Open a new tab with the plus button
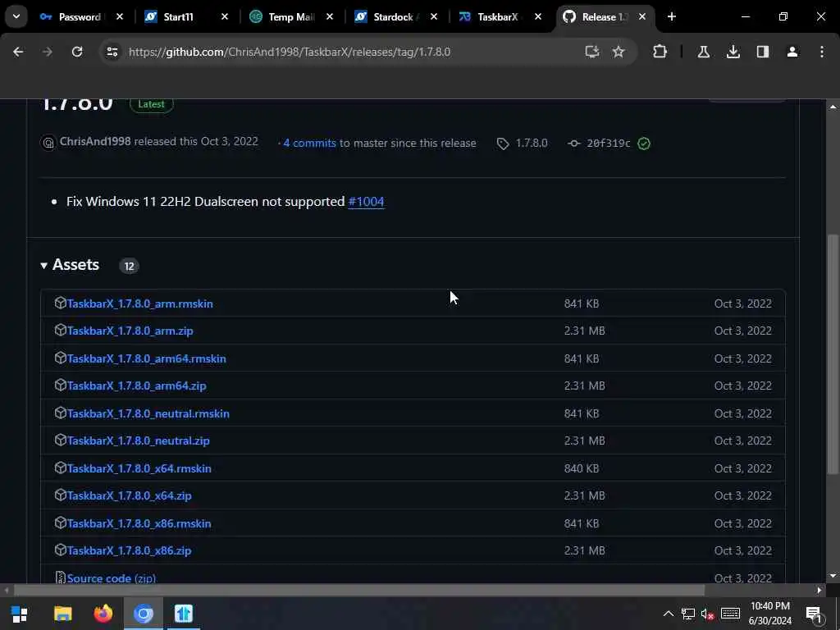 pyautogui.click(x=672, y=16)
